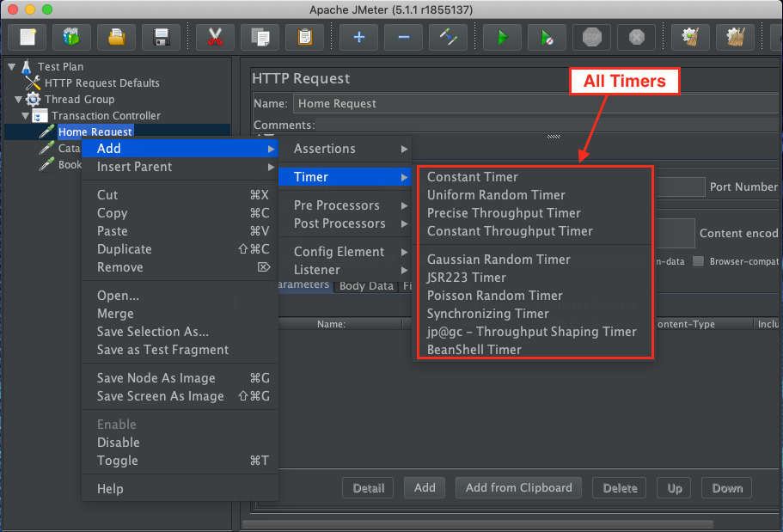The width and height of the screenshot is (783, 532).
Task: Toggle the Browser-compatible headers checkbox
Action: (x=698, y=261)
